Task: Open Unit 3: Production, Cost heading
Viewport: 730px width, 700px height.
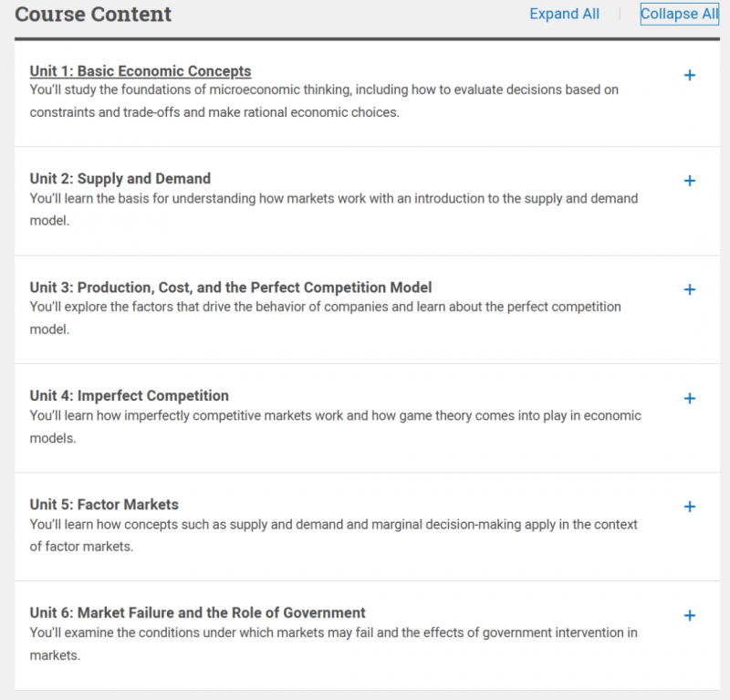Action: click(231, 287)
